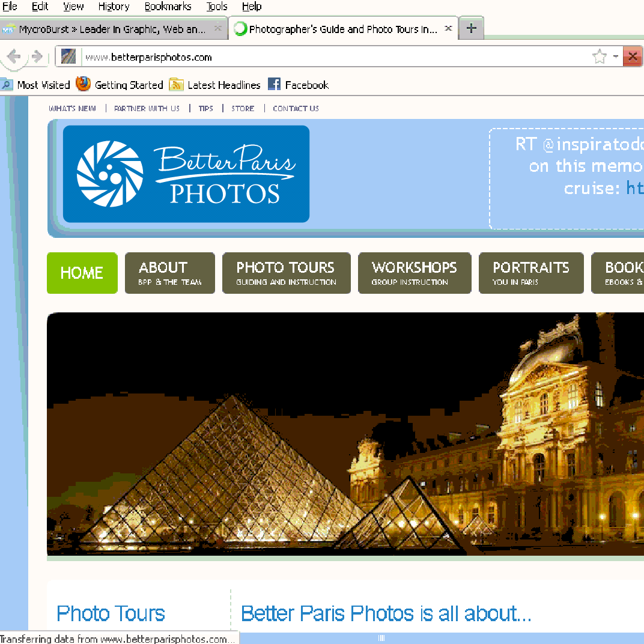Viewport: 644px width, 644px height.
Task: Click the site favicon in address bar
Action: click(68, 57)
